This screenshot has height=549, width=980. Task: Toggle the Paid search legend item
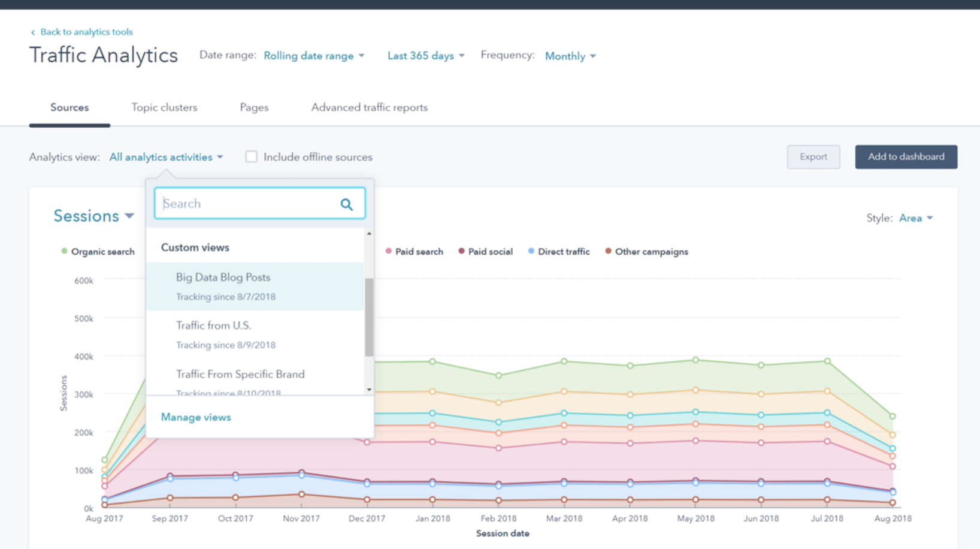point(414,252)
